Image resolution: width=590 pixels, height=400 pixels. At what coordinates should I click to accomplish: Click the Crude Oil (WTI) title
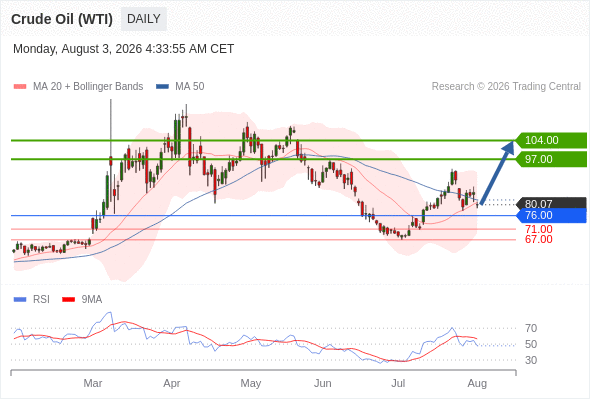(x=62, y=19)
